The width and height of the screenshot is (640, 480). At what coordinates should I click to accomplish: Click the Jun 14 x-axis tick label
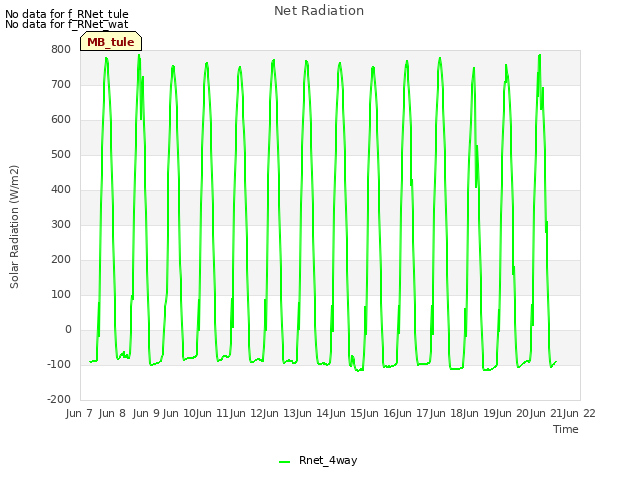coord(312,413)
